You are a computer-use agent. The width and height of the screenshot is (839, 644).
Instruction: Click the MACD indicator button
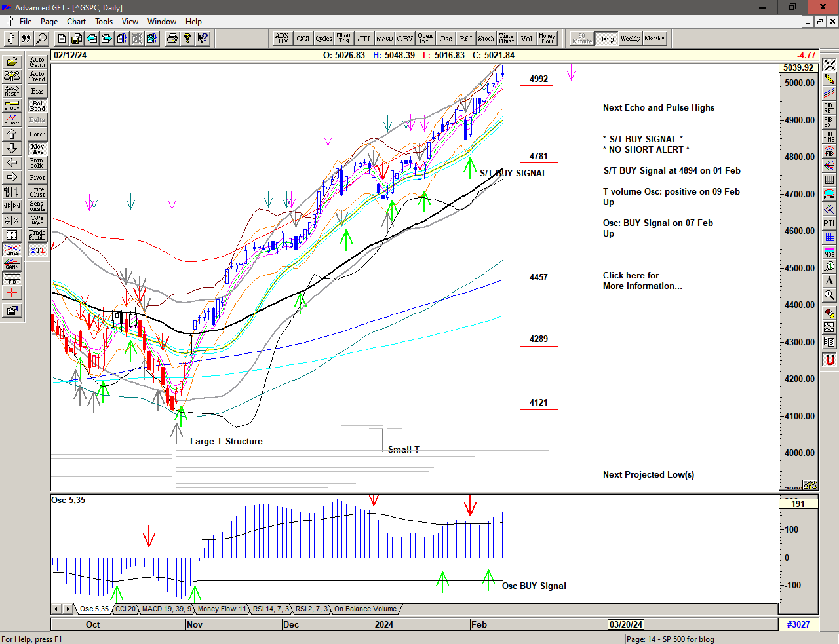coord(385,39)
